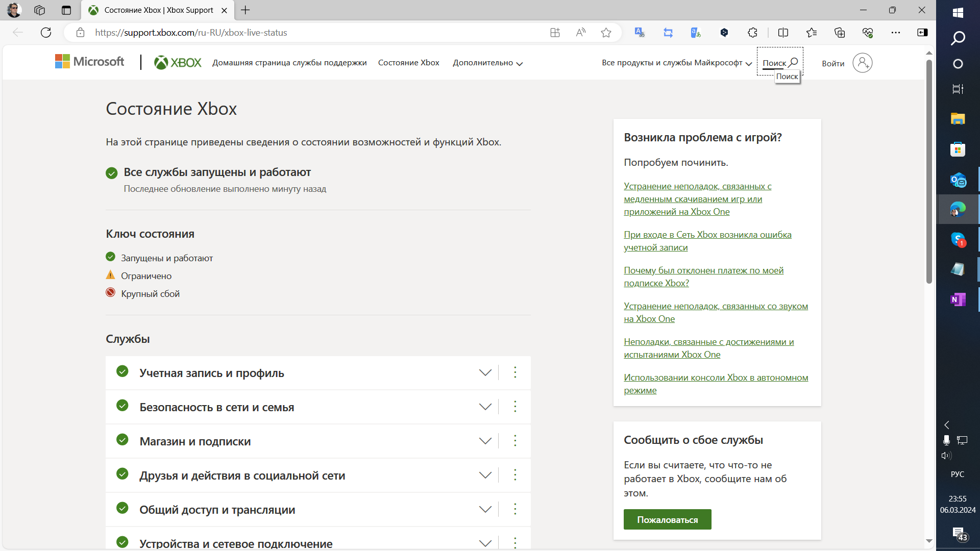This screenshot has height=551, width=980.
Task: Click the Пожаловаться button
Action: point(667,519)
